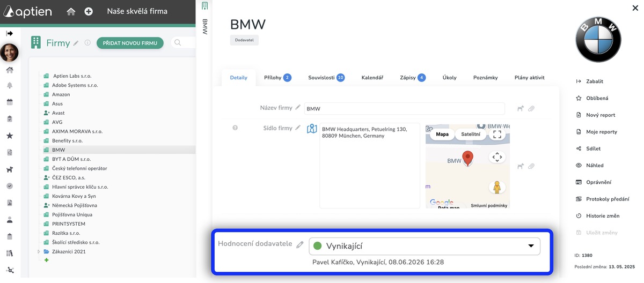This screenshot has height=283, width=644.
Task: Click the Název firmy input field
Action: [x=405, y=108]
